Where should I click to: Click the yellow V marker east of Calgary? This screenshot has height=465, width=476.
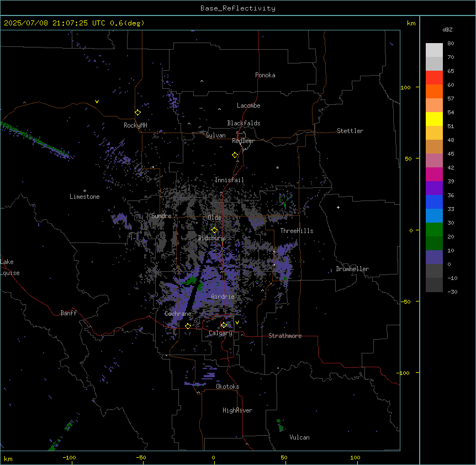pyautogui.click(x=237, y=323)
